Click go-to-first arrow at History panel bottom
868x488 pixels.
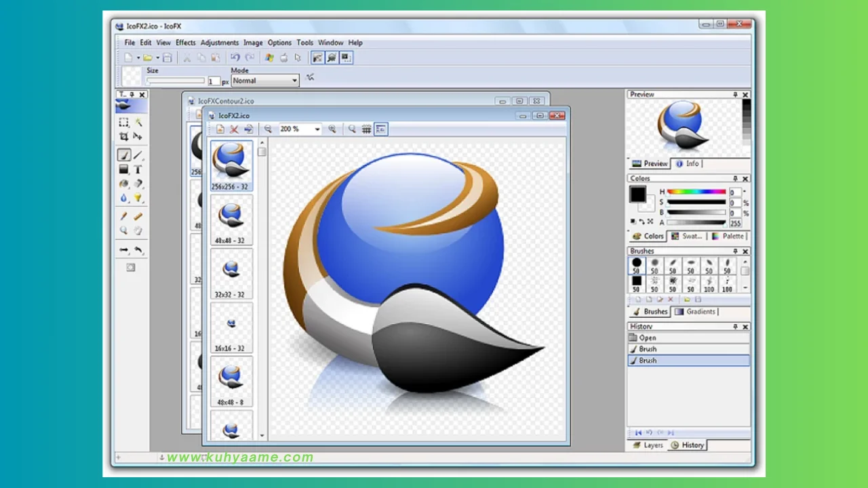tap(638, 432)
